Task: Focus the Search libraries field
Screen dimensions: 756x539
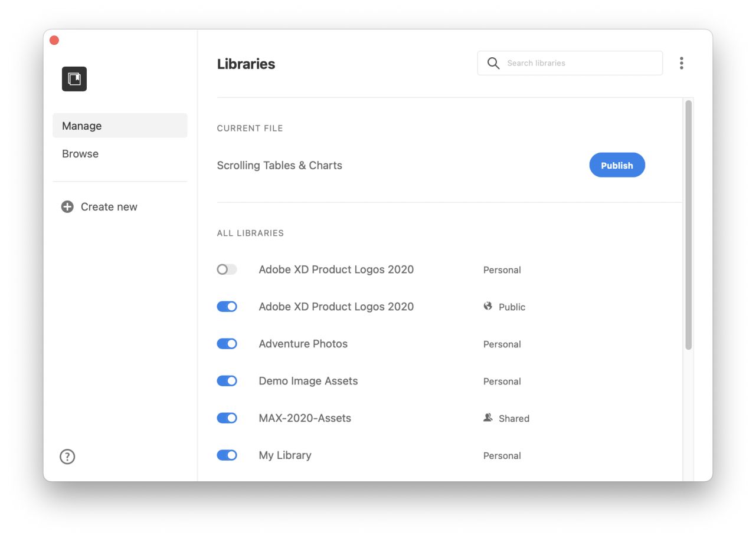Action: [570, 63]
